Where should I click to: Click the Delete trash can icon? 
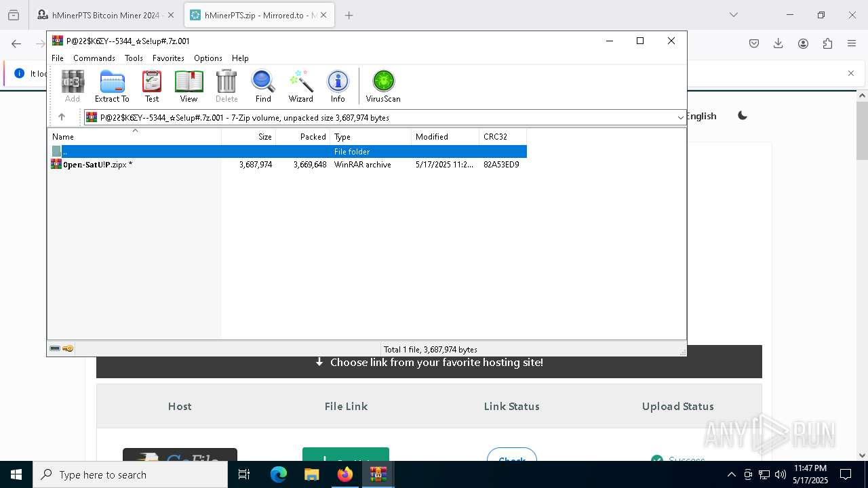click(x=226, y=86)
